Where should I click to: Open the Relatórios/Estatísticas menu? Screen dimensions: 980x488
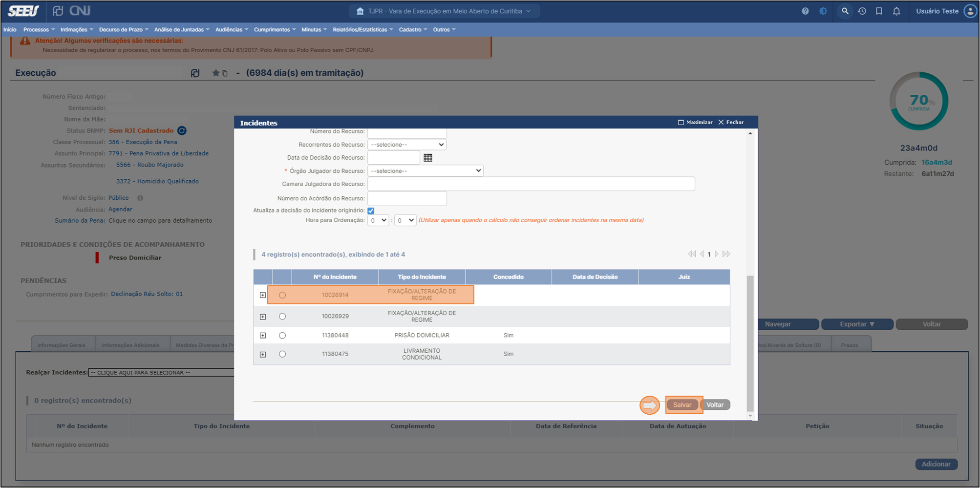coord(362,30)
